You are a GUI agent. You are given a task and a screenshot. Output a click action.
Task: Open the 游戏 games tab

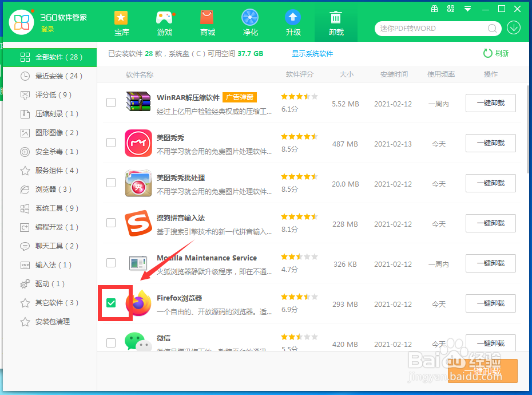tap(165, 23)
